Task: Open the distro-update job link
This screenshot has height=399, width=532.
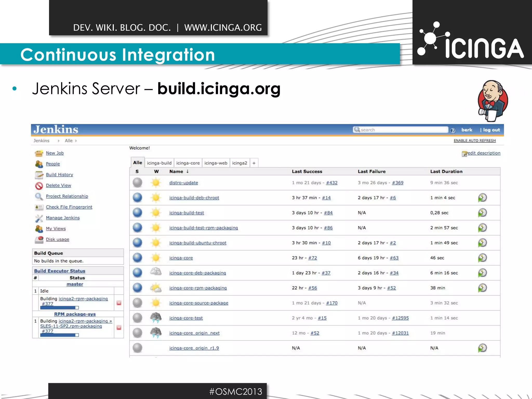Action: pyautogui.click(x=184, y=183)
